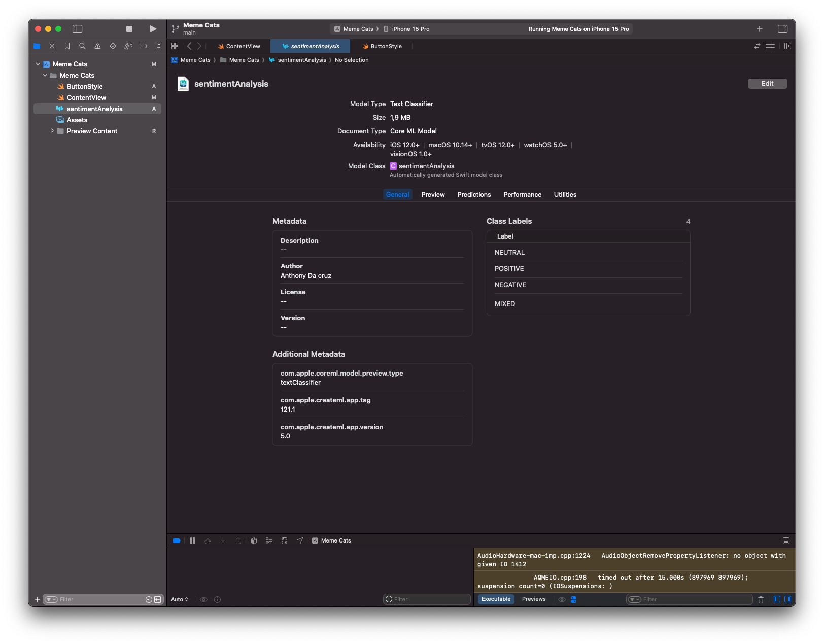Click the Simulate Location arrow icon

pyautogui.click(x=300, y=541)
